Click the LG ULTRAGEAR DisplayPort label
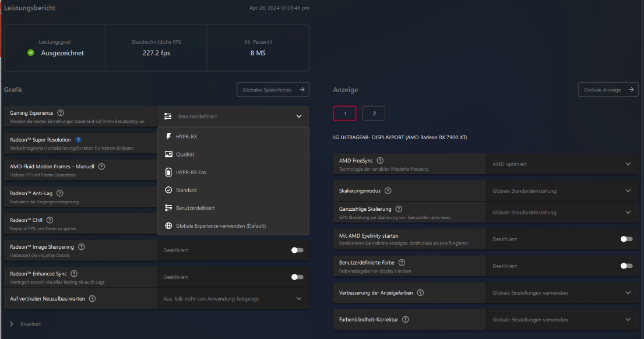644x339 pixels. click(x=400, y=137)
